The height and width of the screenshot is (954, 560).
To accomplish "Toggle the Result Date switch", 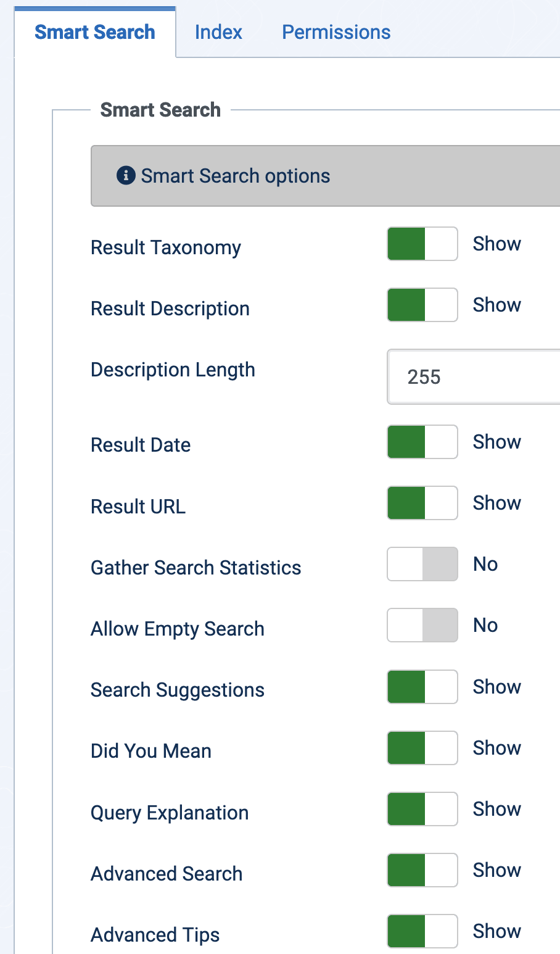I will [422, 442].
